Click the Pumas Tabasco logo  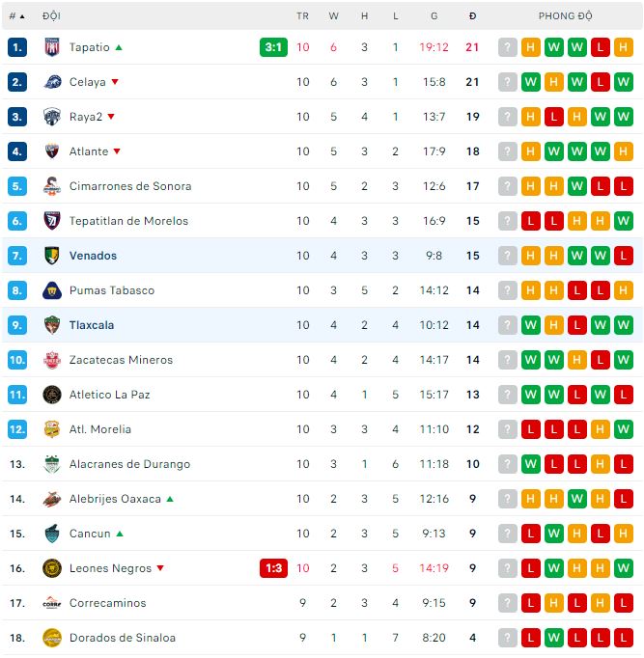pos(52,290)
